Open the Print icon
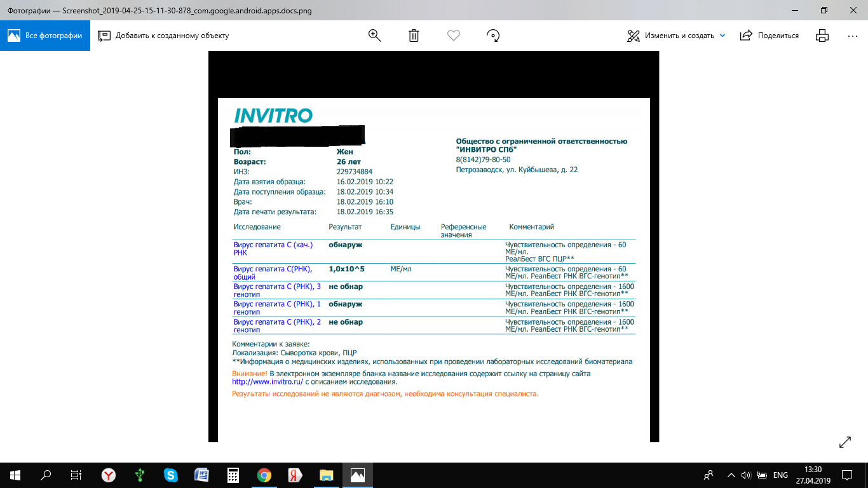The height and width of the screenshot is (488, 868). coord(822,36)
